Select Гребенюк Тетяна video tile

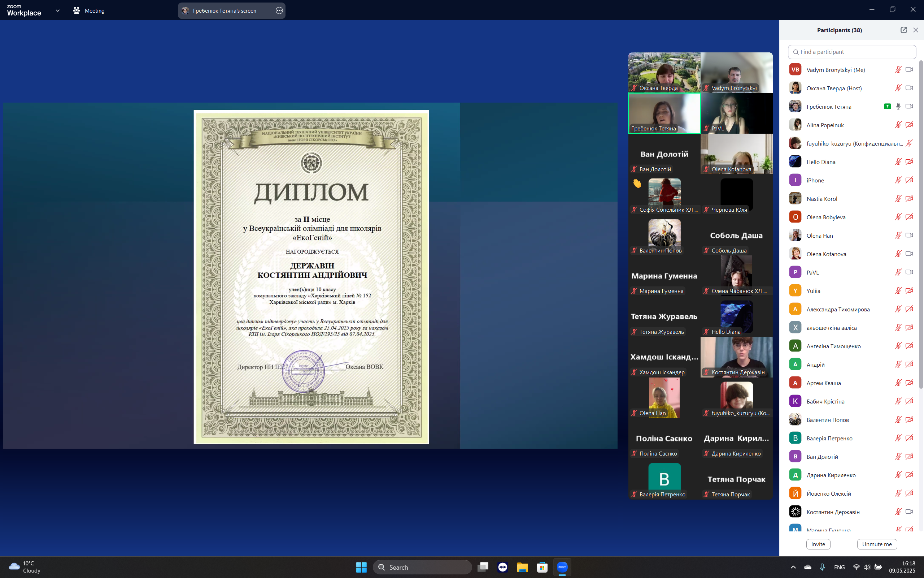coord(664,113)
